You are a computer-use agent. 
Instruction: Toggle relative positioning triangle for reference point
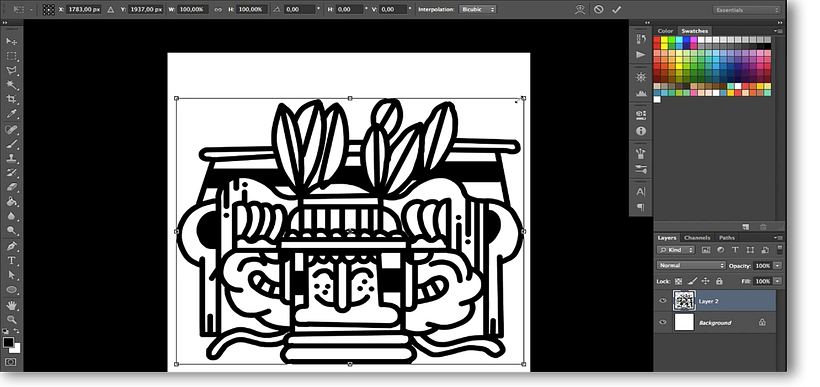tap(110, 9)
